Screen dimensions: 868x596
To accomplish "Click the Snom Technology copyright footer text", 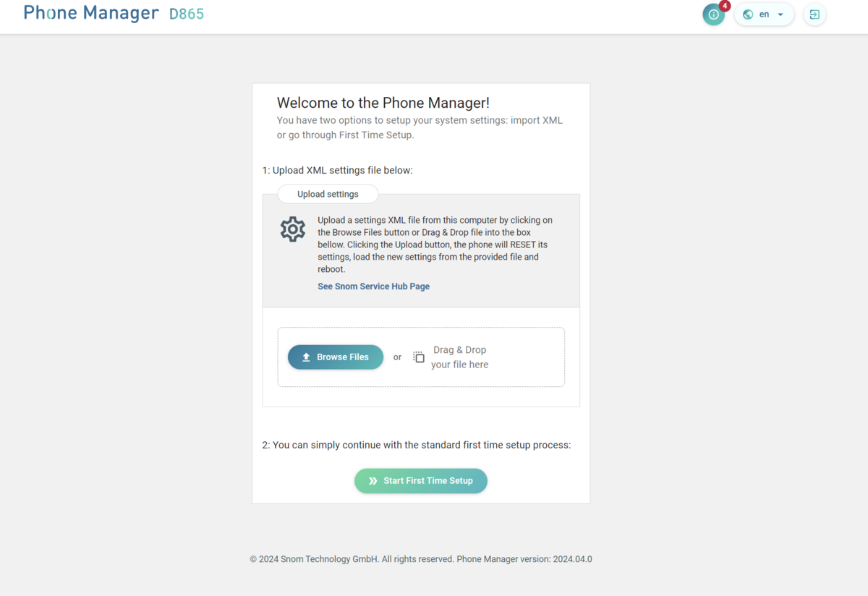I will (x=421, y=559).
